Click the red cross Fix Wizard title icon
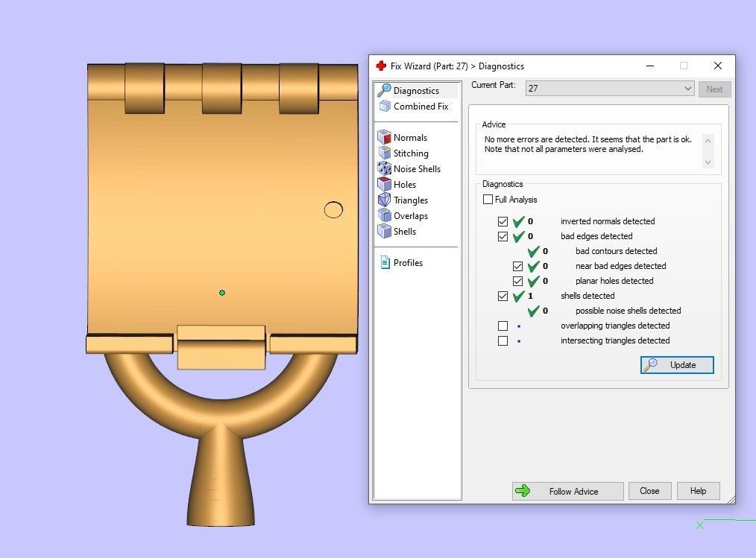 point(382,66)
